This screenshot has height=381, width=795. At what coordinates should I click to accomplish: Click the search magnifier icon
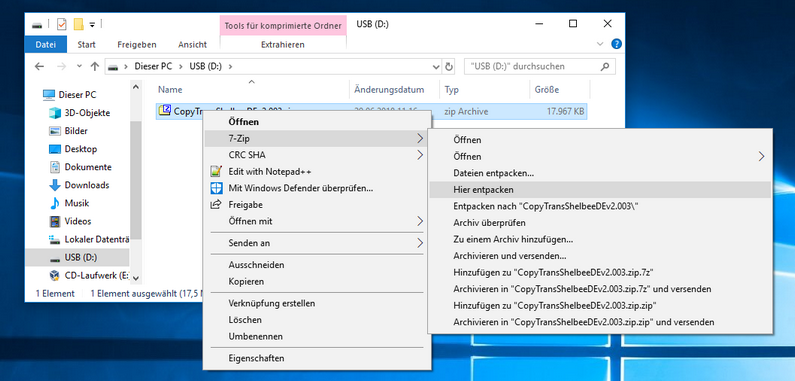pyautogui.click(x=604, y=66)
